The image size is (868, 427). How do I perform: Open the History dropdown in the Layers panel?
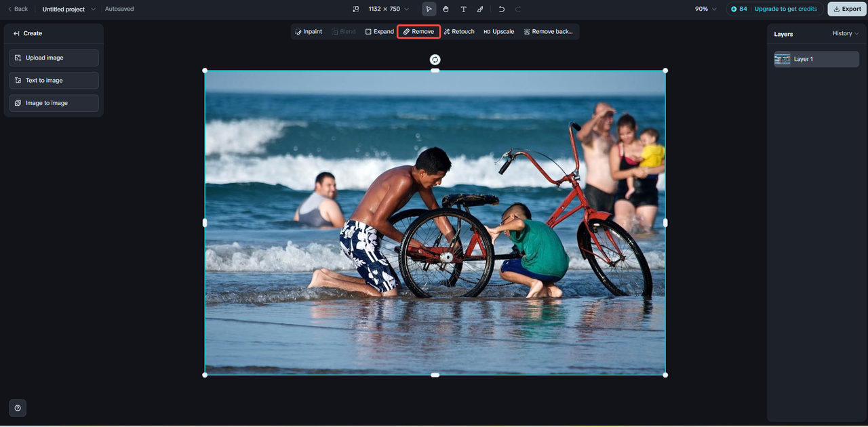click(846, 33)
